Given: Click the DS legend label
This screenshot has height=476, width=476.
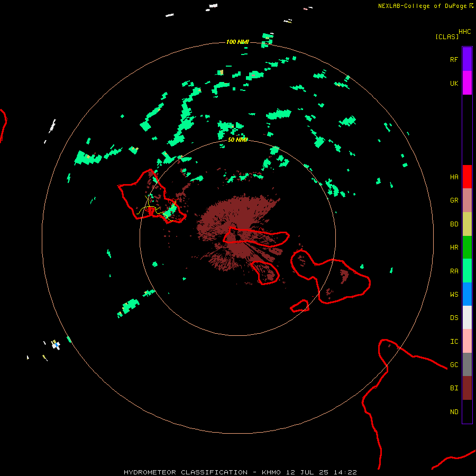Looking at the screenshot, I should (454, 318).
